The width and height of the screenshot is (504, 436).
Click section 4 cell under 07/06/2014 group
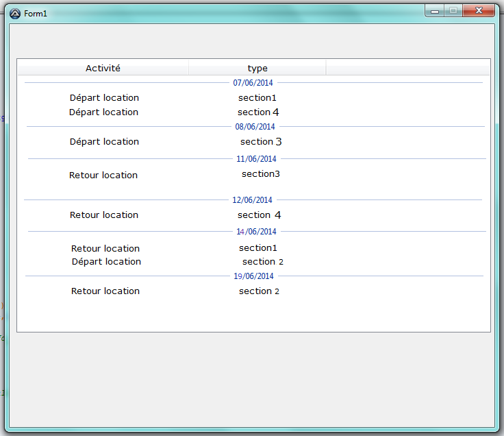pos(258,112)
